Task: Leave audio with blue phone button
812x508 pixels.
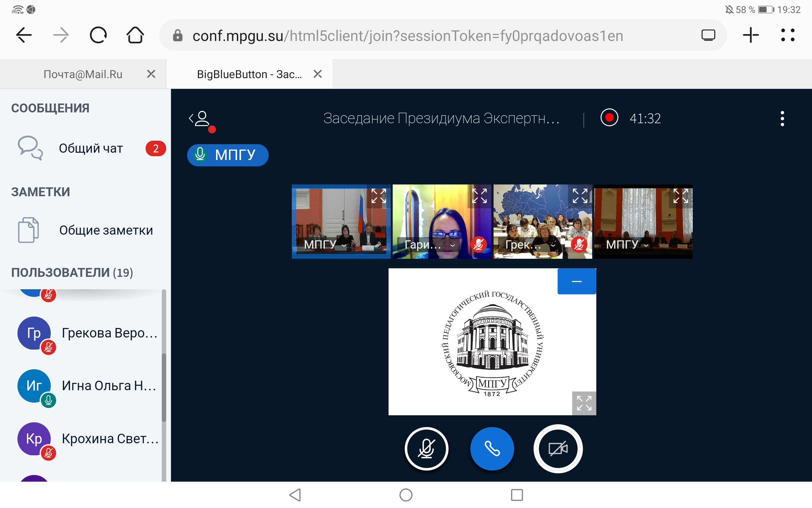Action: [492, 449]
